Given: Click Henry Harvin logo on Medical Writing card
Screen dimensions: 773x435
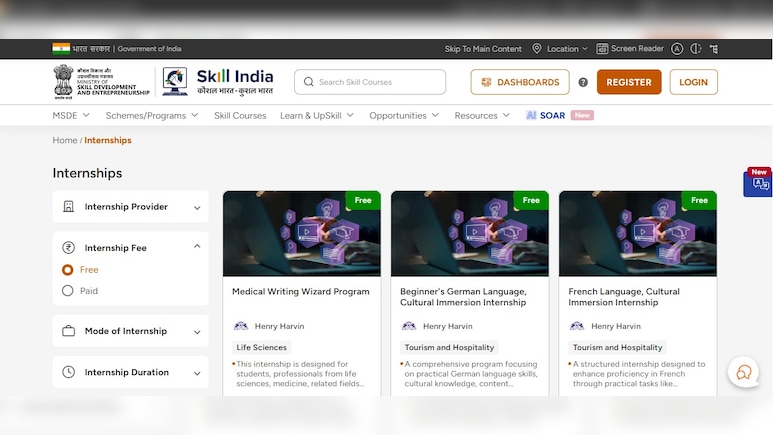Looking at the screenshot, I should tap(241, 326).
